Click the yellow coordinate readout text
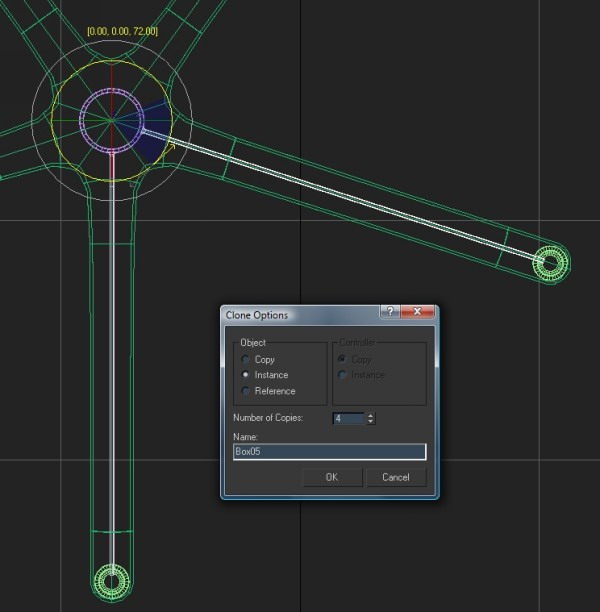Viewport: 600px width, 612px height. (122, 32)
